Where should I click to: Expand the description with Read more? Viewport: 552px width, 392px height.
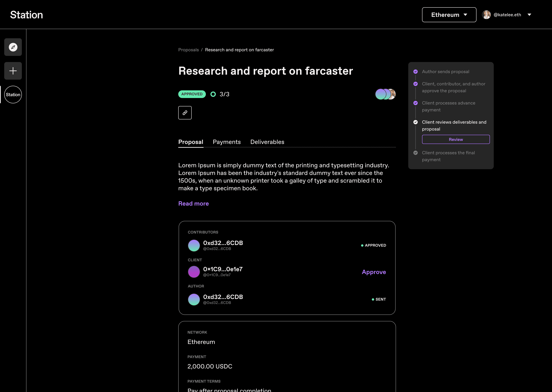tap(193, 203)
